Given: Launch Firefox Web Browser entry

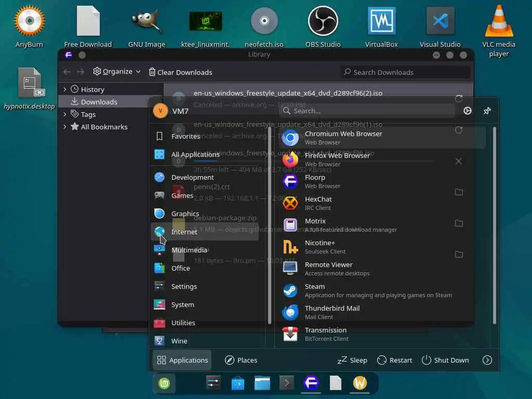Looking at the screenshot, I should point(382,159).
